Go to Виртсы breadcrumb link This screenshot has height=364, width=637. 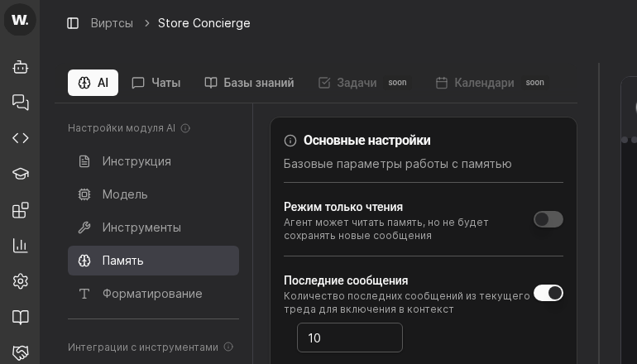112,23
